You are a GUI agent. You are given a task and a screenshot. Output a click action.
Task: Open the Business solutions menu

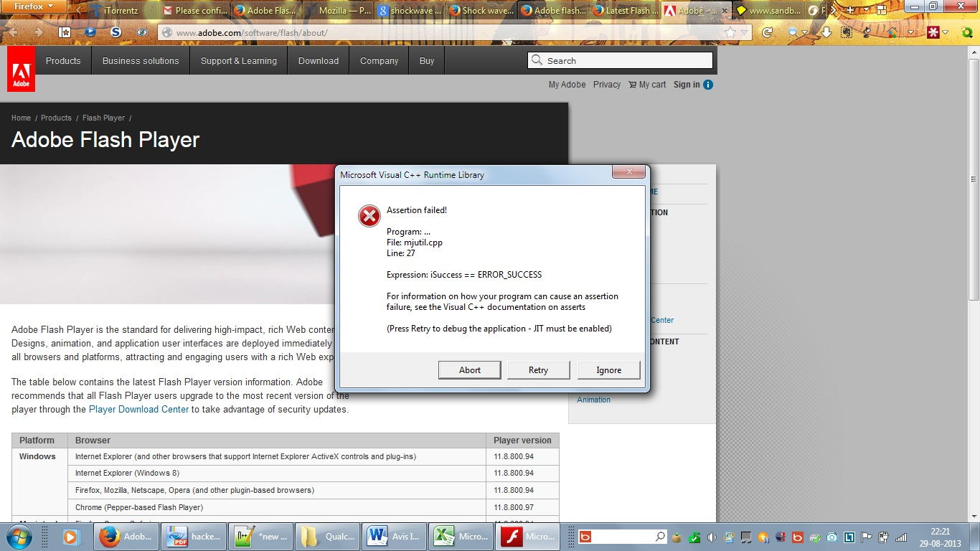[x=141, y=61]
